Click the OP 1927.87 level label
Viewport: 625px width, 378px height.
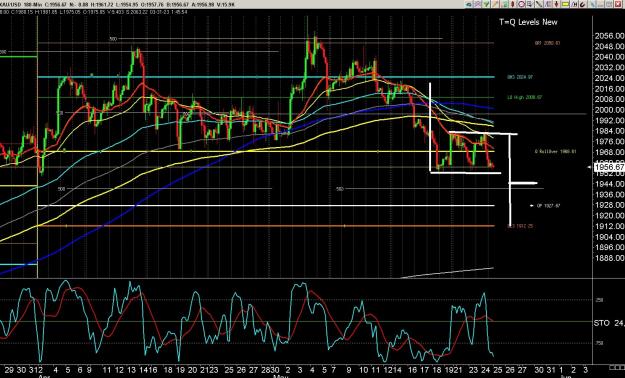[x=549, y=206]
